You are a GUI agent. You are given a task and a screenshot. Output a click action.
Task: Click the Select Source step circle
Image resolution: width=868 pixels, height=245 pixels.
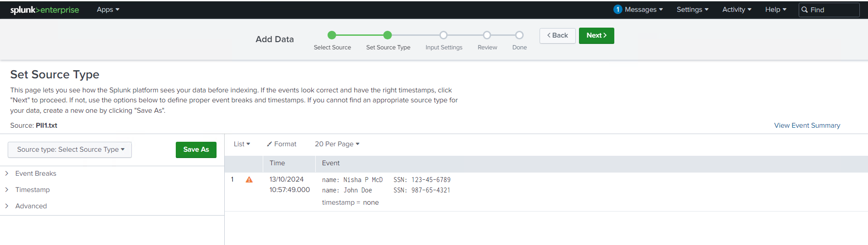[332, 35]
